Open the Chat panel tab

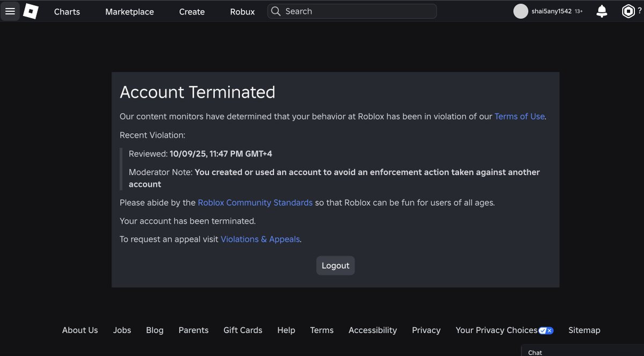(x=583, y=352)
